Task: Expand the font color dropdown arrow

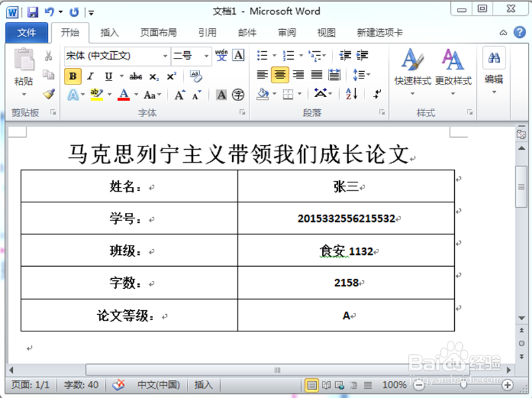Action: [136, 93]
